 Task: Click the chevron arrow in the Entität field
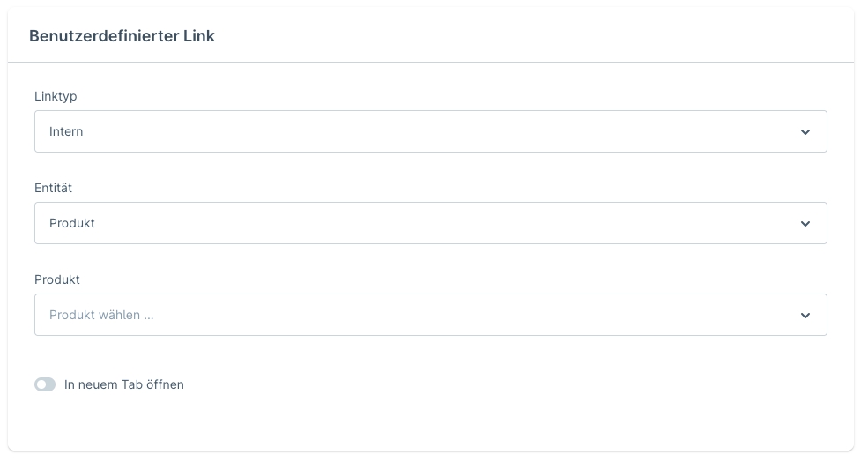point(805,224)
